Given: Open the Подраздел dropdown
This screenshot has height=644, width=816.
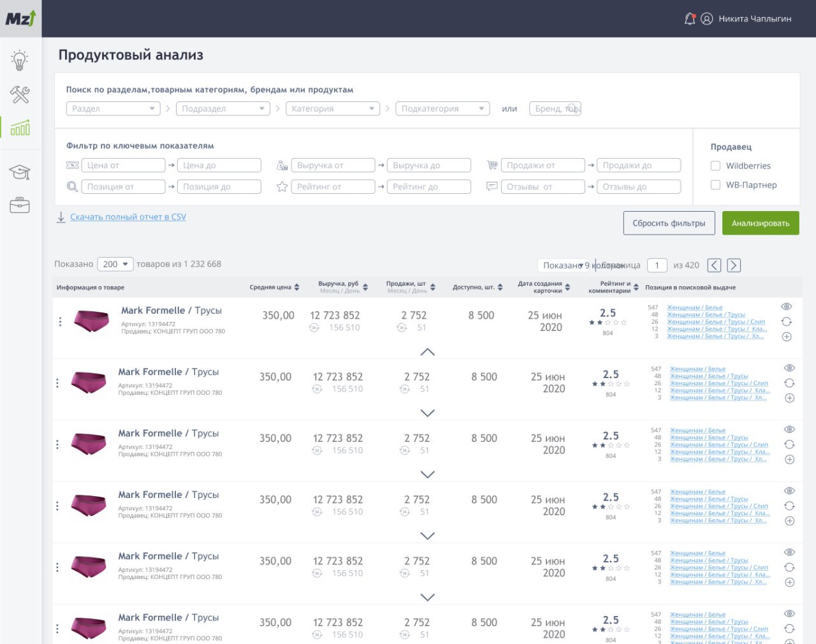Looking at the screenshot, I should coord(223,108).
